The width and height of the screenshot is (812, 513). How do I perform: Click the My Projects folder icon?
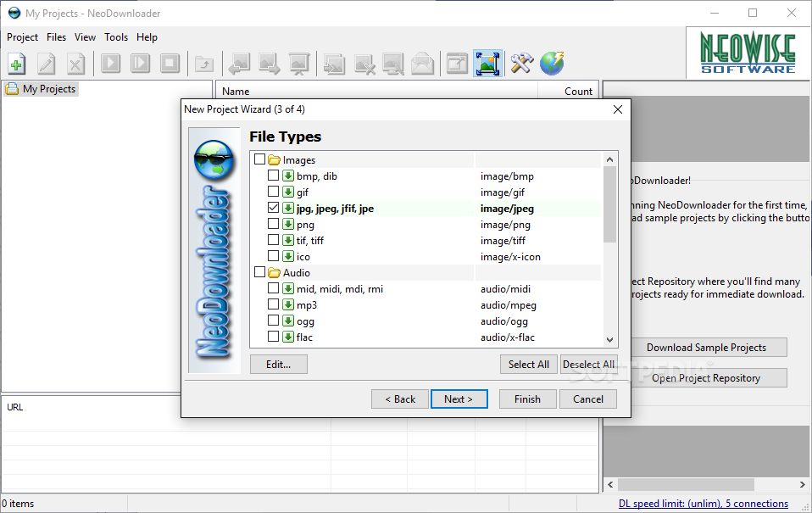[x=12, y=88]
